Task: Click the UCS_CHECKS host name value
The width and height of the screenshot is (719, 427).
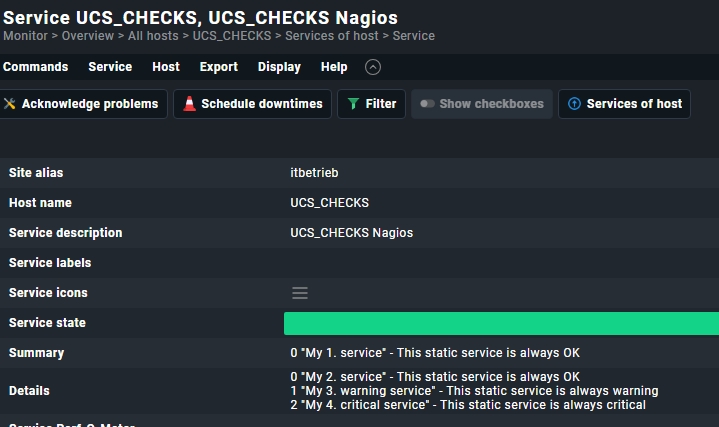Action: 329,203
